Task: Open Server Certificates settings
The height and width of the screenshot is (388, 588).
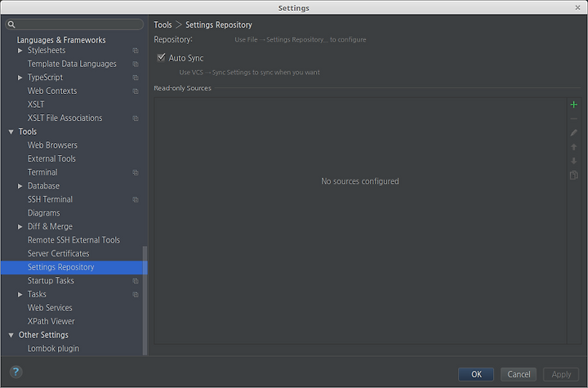Action: [x=59, y=253]
